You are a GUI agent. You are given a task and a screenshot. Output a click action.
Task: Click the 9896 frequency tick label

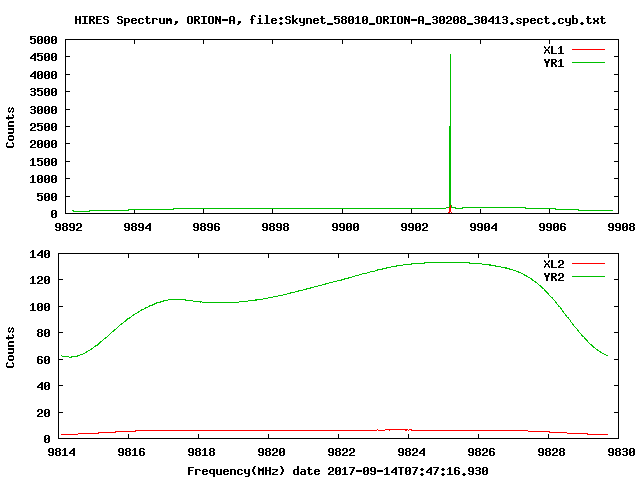[206, 227]
